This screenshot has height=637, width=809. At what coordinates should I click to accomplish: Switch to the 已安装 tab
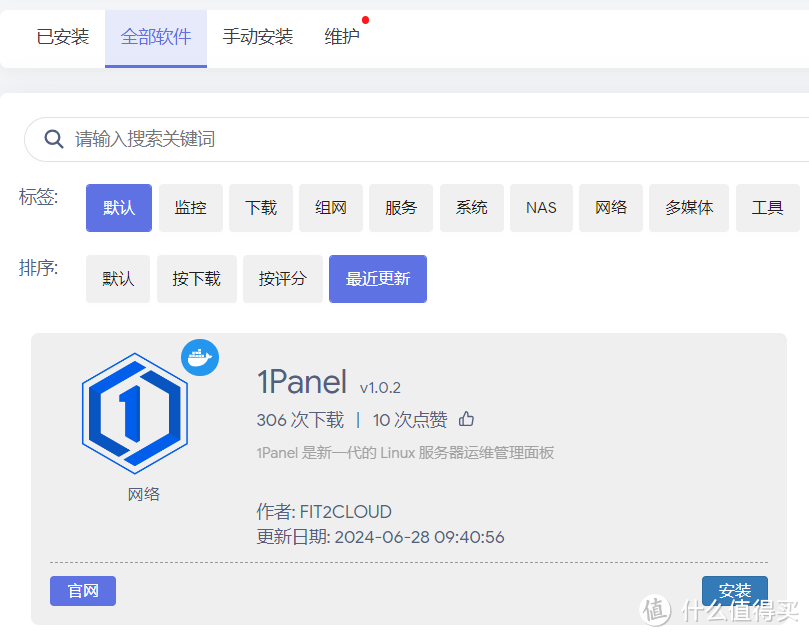[x=62, y=37]
